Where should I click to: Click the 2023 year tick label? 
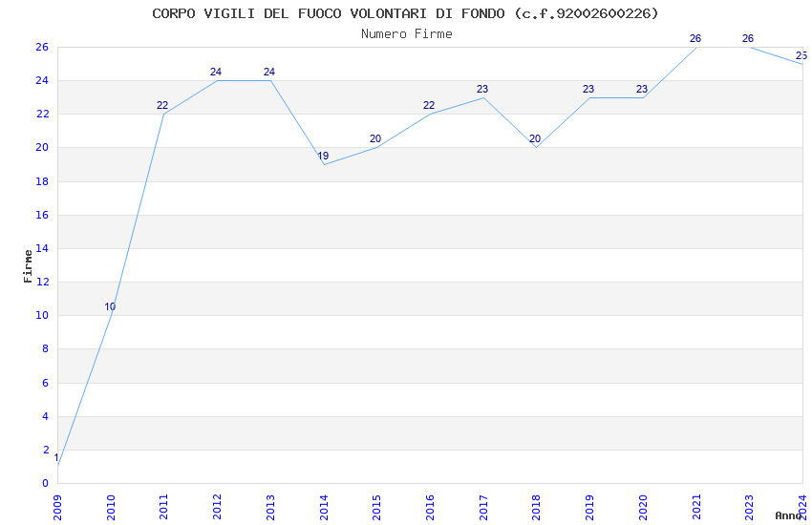coord(749,507)
